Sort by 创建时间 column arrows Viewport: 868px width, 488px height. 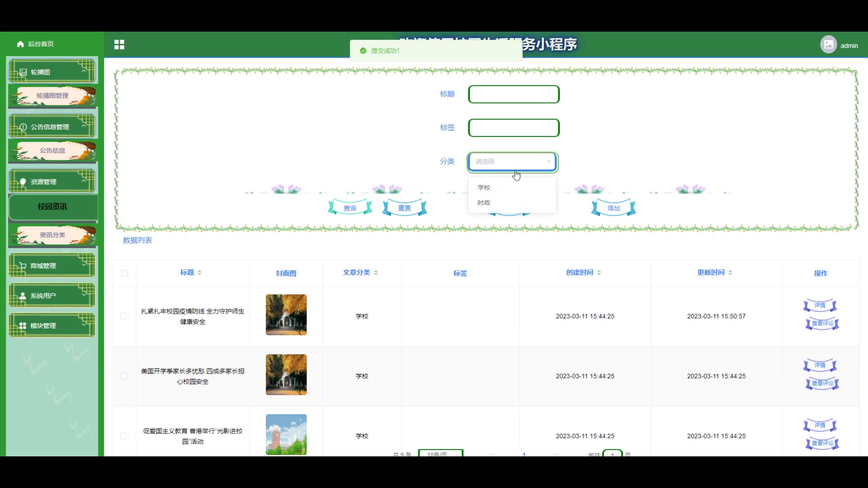599,273
